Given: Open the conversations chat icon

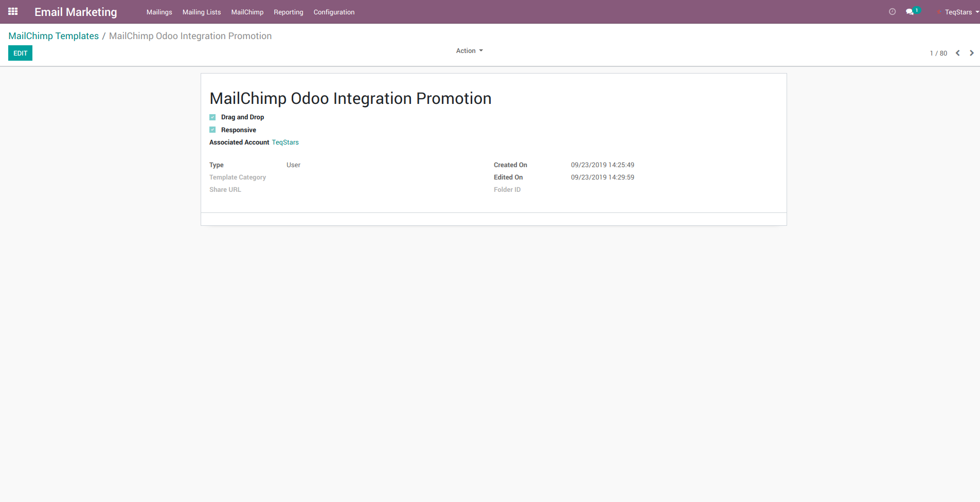Looking at the screenshot, I should tap(910, 12).
